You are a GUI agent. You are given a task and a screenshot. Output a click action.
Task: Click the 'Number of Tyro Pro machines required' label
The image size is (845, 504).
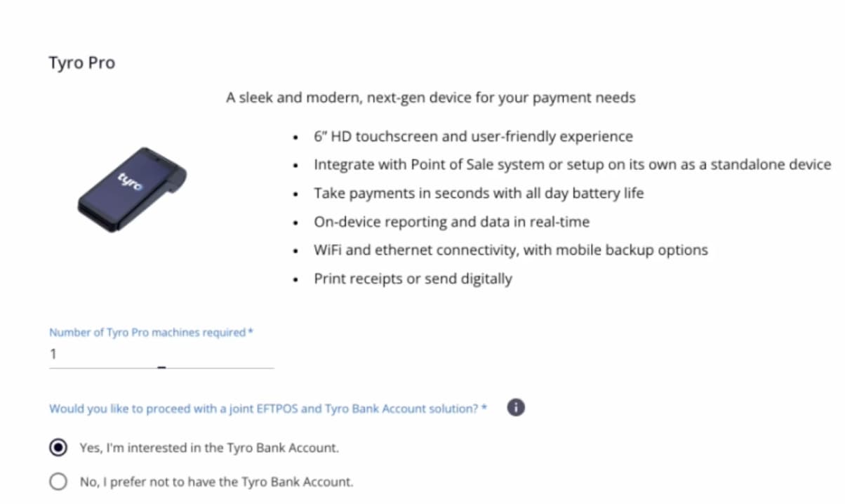tap(150, 332)
